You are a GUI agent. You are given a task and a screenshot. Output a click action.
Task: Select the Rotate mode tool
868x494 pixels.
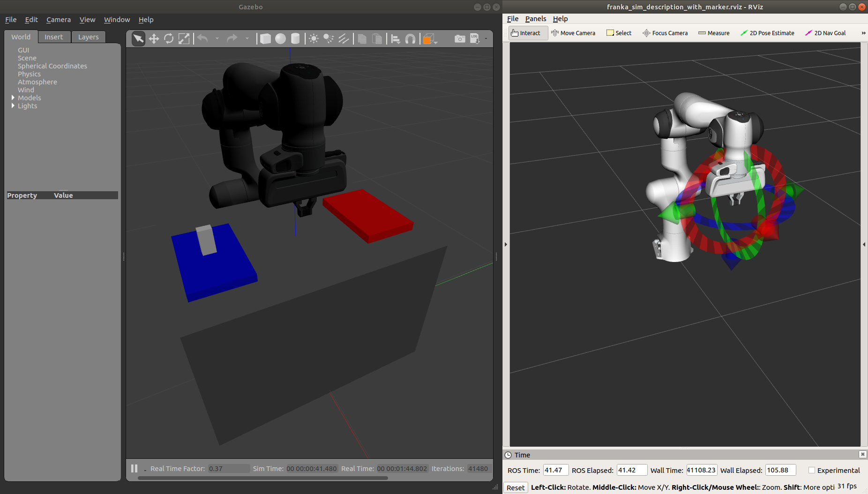(x=169, y=38)
